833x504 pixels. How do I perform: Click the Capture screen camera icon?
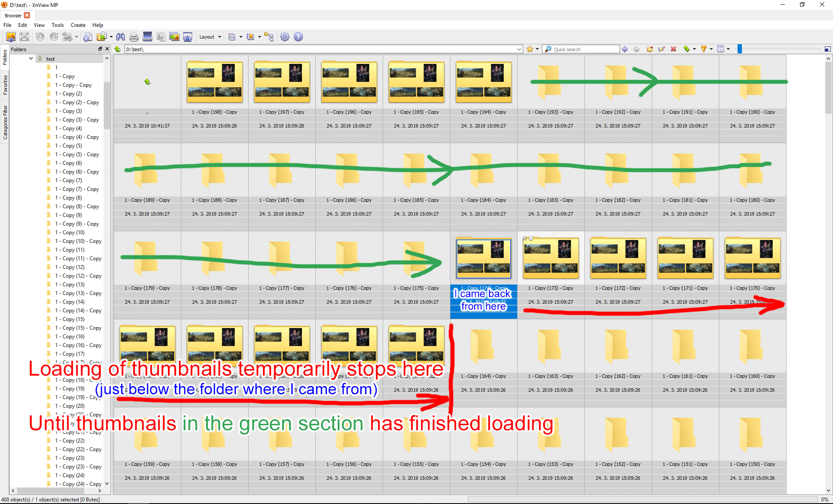187,37
